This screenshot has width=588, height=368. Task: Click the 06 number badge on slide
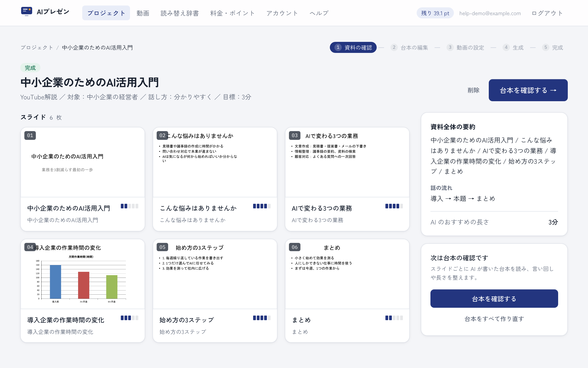[294, 247]
